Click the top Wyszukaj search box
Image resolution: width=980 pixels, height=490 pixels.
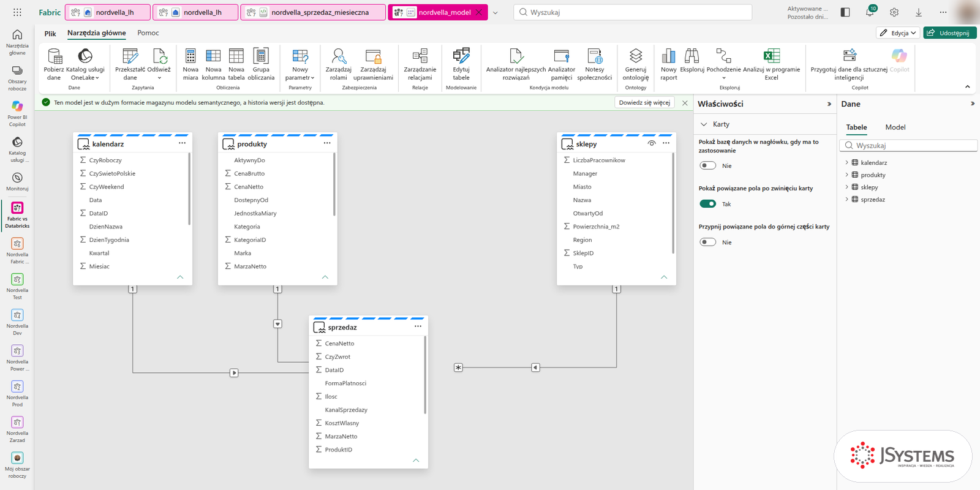click(x=633, y=12)
